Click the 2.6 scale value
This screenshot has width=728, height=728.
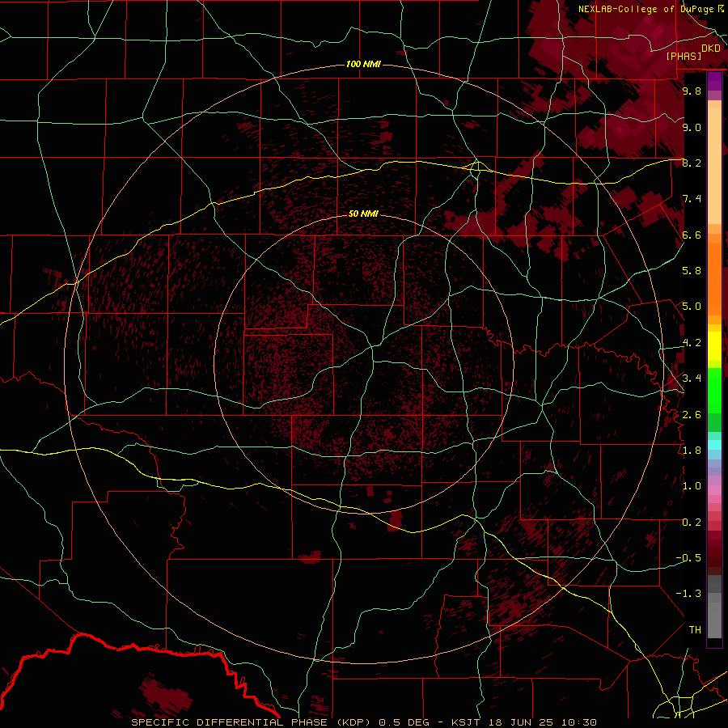click(692, 415)
